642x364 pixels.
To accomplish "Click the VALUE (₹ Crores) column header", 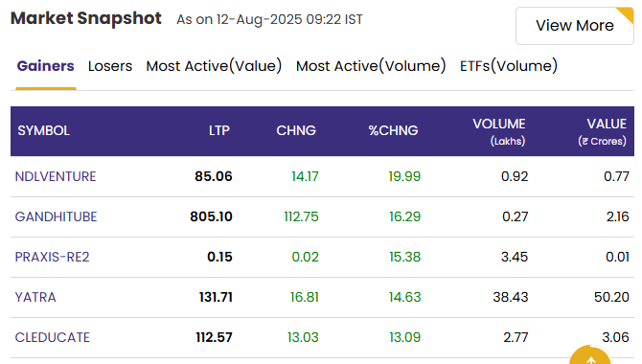I will (x=603, y=132).
